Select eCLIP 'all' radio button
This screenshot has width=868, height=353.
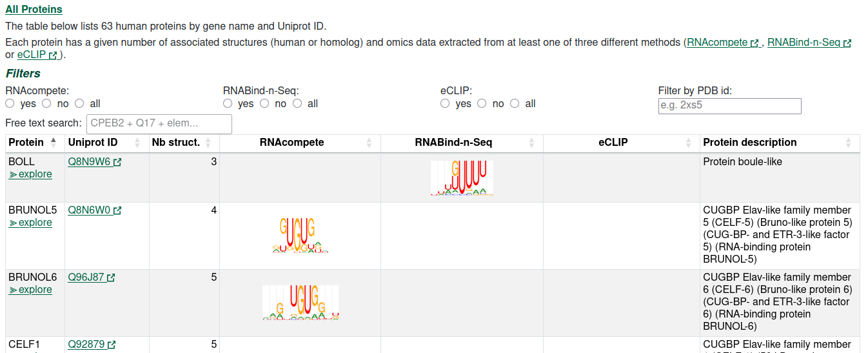[x=515, y=103]
